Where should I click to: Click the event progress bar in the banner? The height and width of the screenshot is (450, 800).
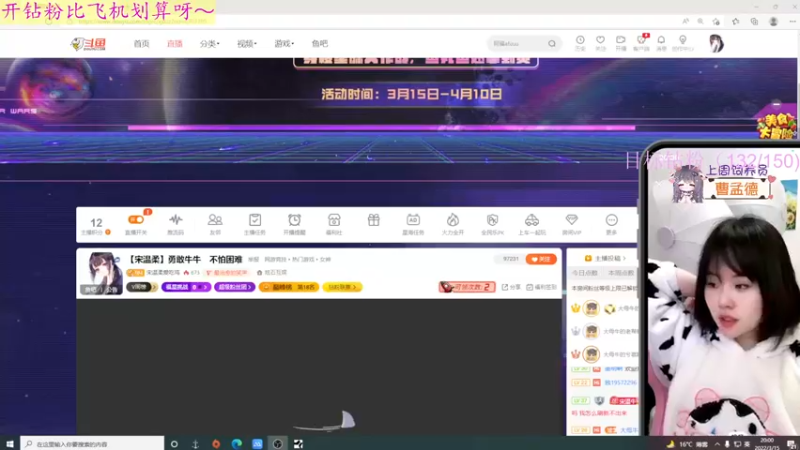click(x=381, y=128)
